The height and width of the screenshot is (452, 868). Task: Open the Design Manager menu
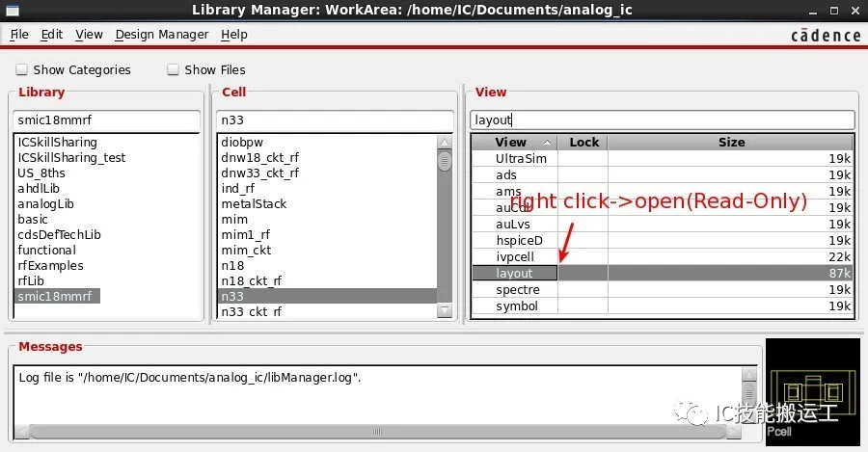pos(162,35)
